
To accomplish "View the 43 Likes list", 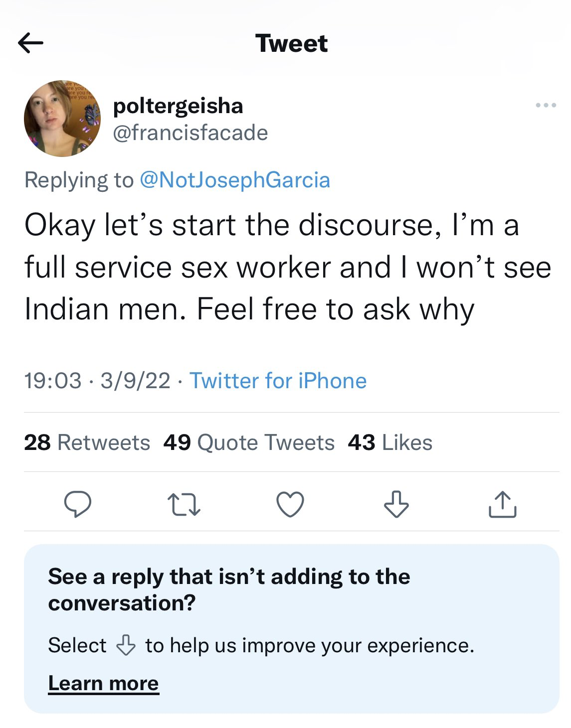I will tap(390, 442).
